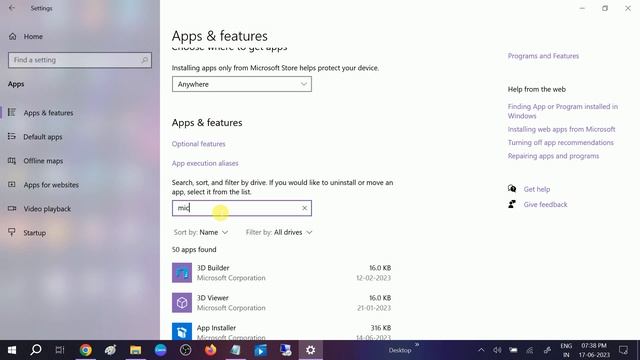The height and width of the screenshot is (360, 640).
Task: Show hidden system tray icons chevron
Action: click(481, 350)
